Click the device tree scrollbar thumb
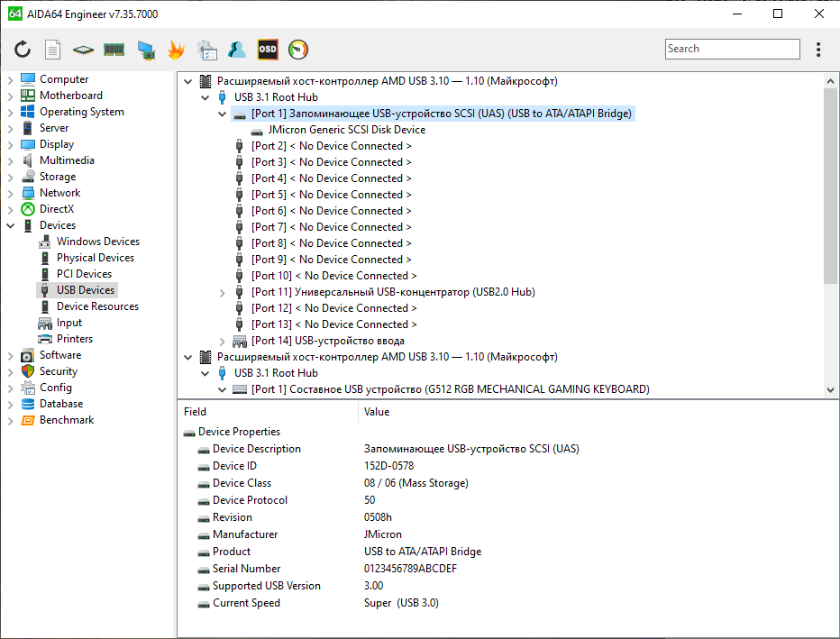Viewport: 840px width, 639px height. (x=830, y=186)
